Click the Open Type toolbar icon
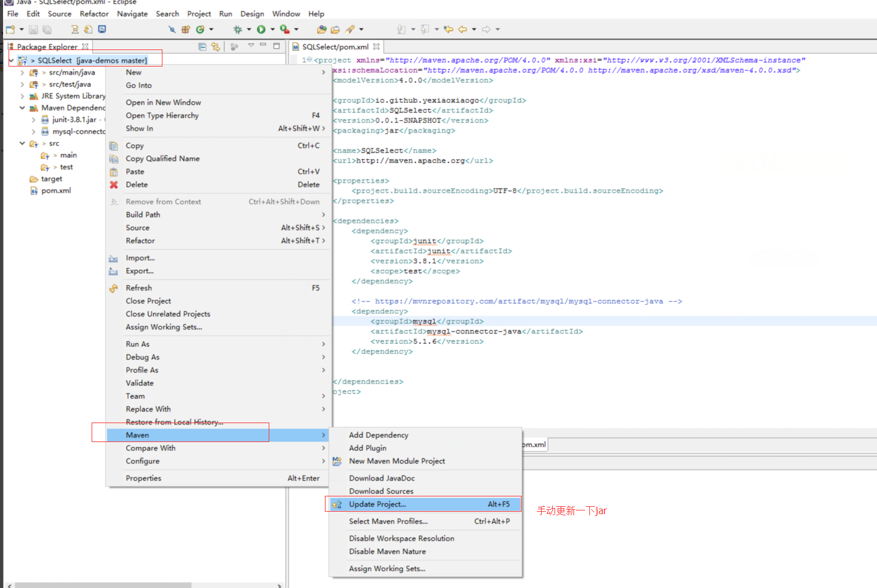877x588 pixels. point(322,29)
